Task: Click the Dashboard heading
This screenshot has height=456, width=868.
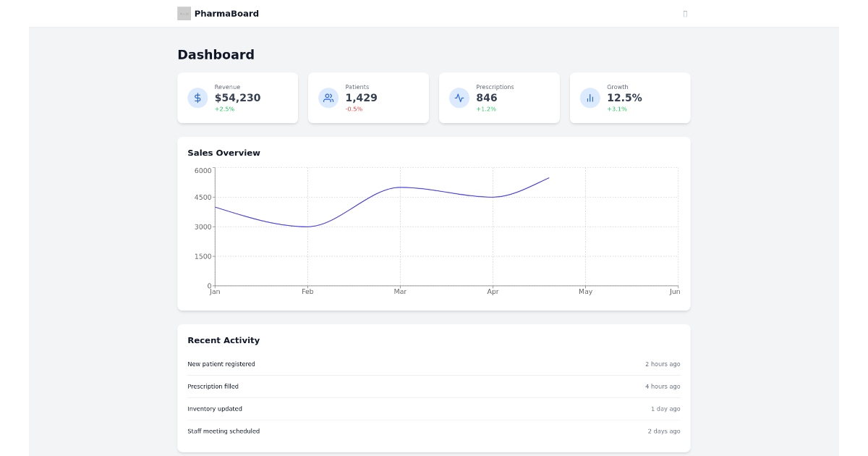Action: click(x=216, y=54)
